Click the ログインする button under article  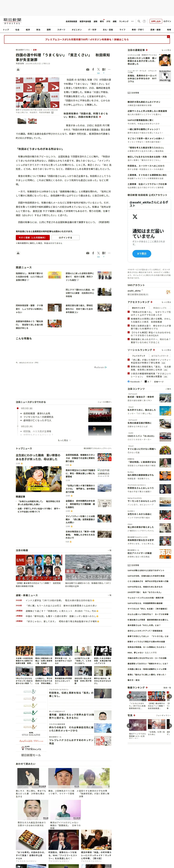(x=65, y=238)
